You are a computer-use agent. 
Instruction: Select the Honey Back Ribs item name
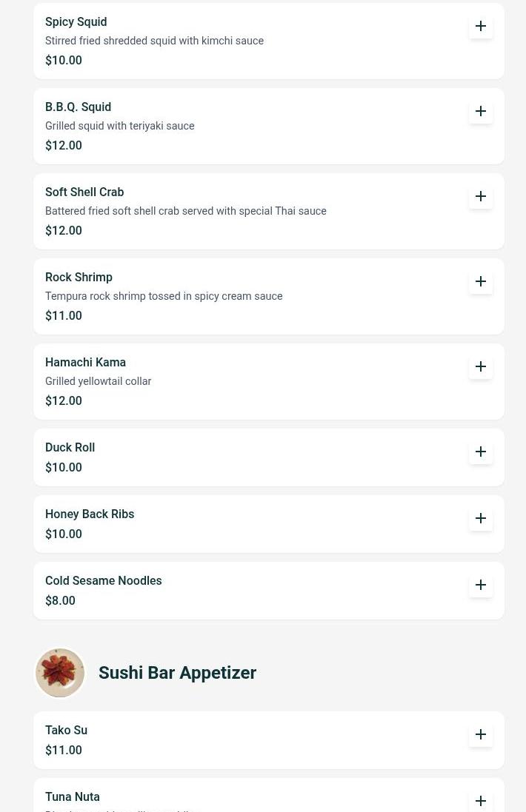point(90,514)
